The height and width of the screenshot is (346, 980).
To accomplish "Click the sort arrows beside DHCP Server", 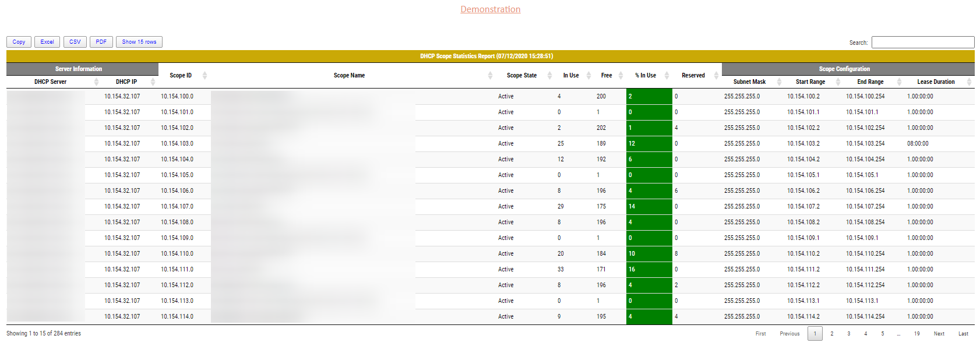I will (96, 82).
